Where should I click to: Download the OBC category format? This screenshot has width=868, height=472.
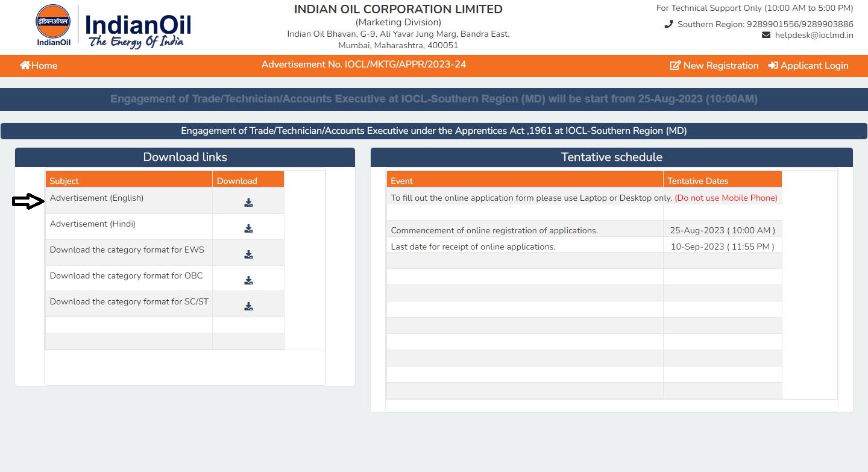[248, 280]
